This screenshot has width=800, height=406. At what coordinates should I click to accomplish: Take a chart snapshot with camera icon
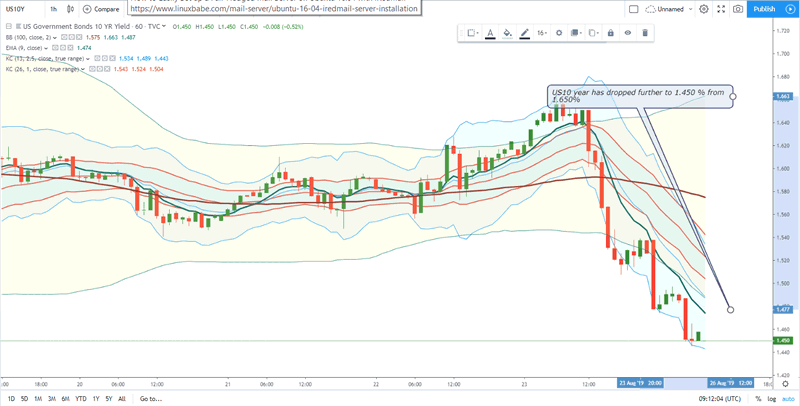click(x=738, y=9)
